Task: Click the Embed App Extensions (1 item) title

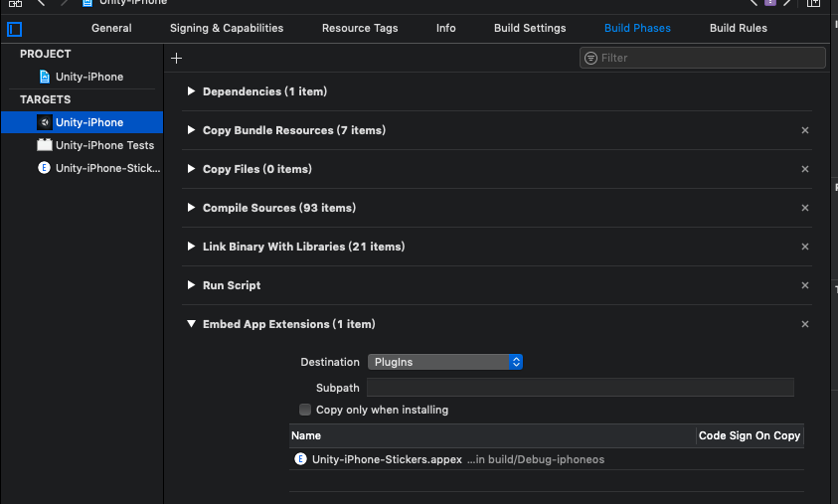Action: (x=288, y=324)
